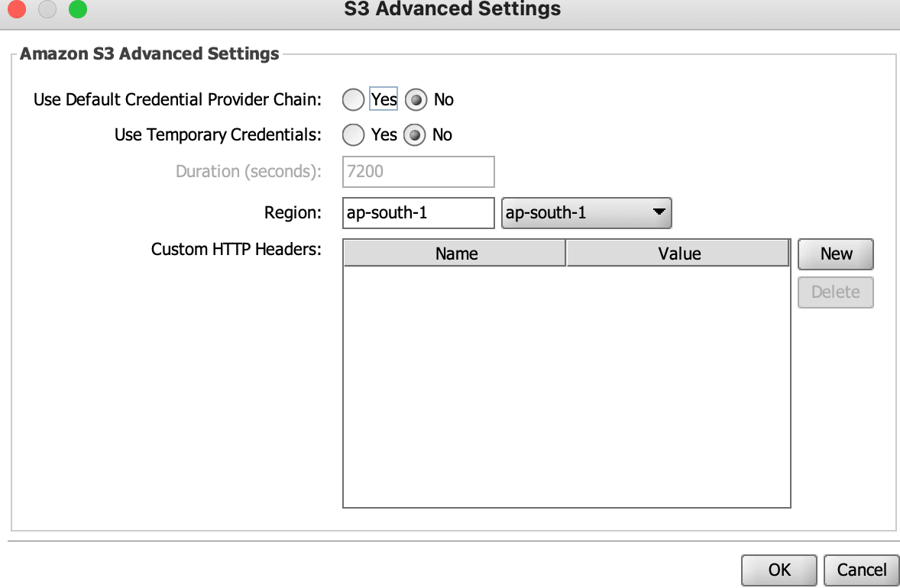This screenshot has width=900, height=588.
Task: Cancel the advanced settings dialog
Action: 861,570
